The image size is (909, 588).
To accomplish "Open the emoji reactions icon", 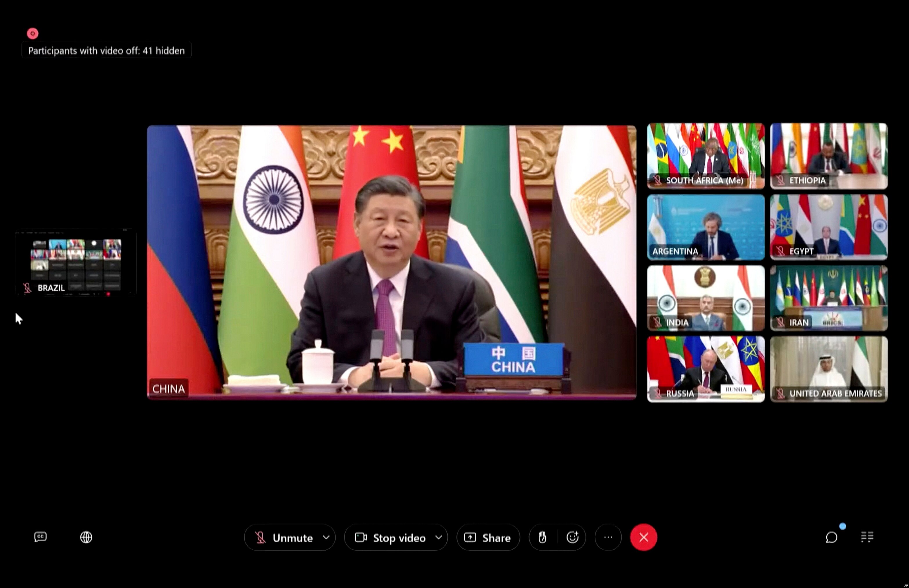I will tap(572, 537).
